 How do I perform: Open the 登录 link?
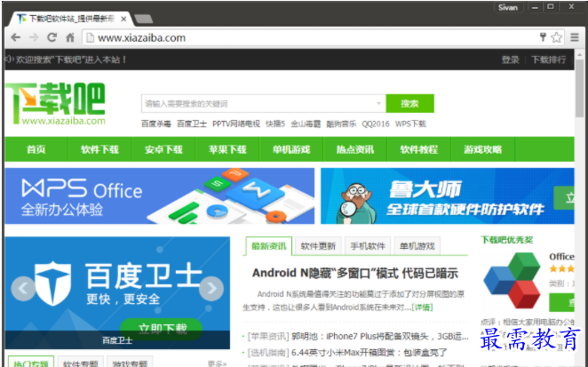point(511,60)
